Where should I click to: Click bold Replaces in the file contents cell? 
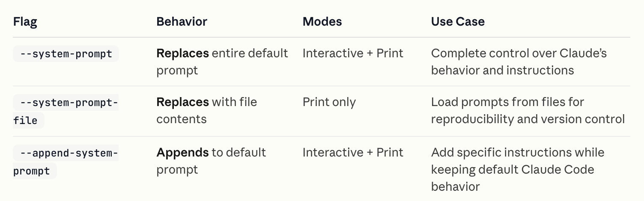[x=182, y=102]
